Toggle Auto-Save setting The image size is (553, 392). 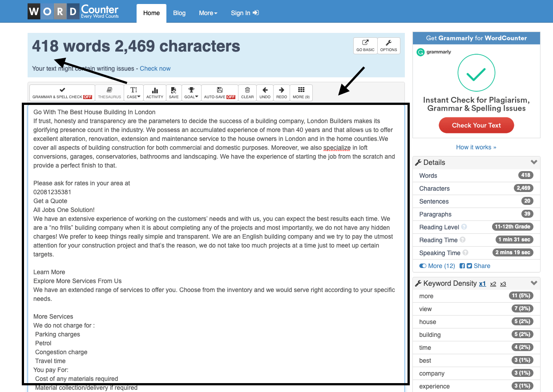(220, 93)
